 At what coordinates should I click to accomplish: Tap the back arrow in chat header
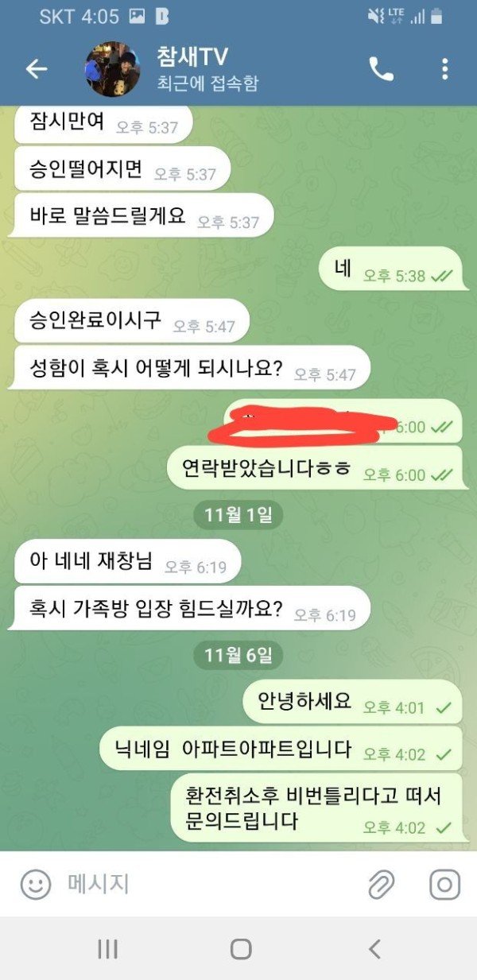(x=37, y=69)
